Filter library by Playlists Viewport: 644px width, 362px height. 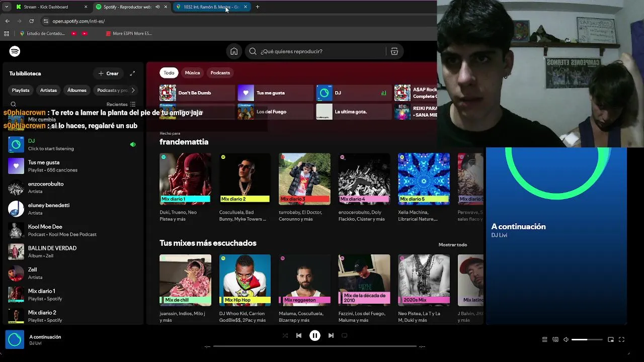click(x=21, y=90)
